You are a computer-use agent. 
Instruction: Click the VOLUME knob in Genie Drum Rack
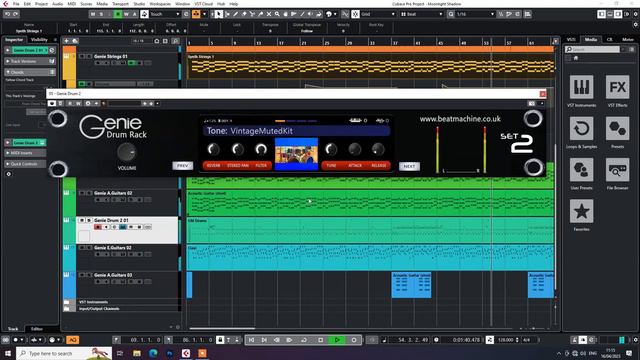(x=127, y=152)
